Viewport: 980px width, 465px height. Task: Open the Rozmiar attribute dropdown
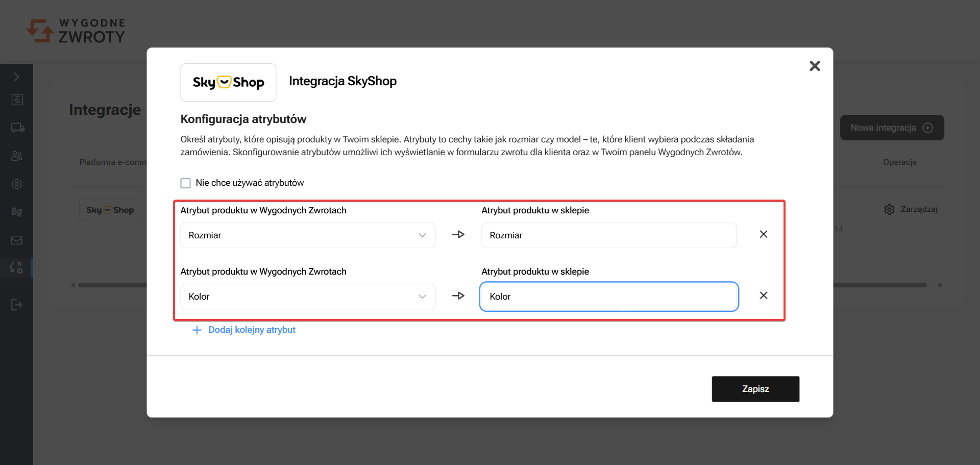(308, 235)
